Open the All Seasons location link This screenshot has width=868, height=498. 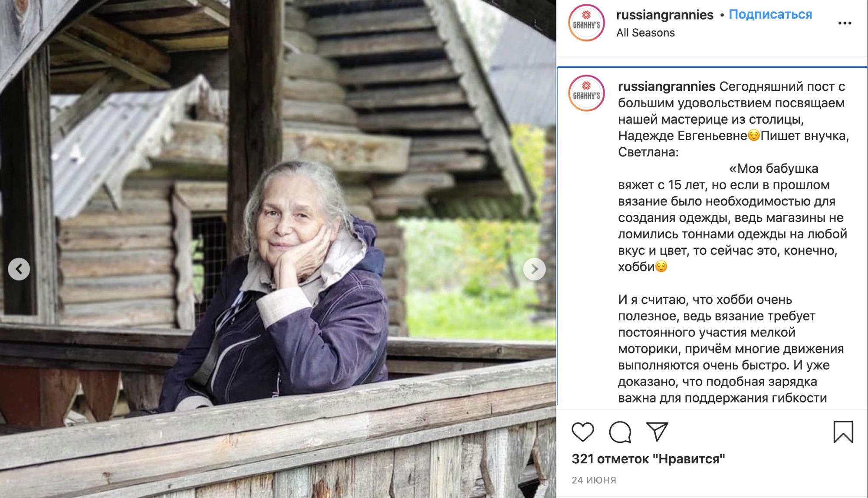(645, 33)
